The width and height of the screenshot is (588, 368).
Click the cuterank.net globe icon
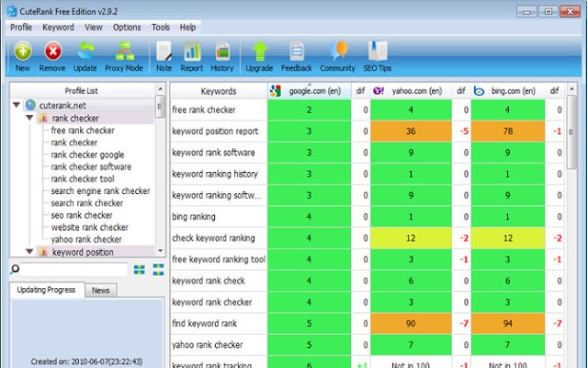point(30,106)
